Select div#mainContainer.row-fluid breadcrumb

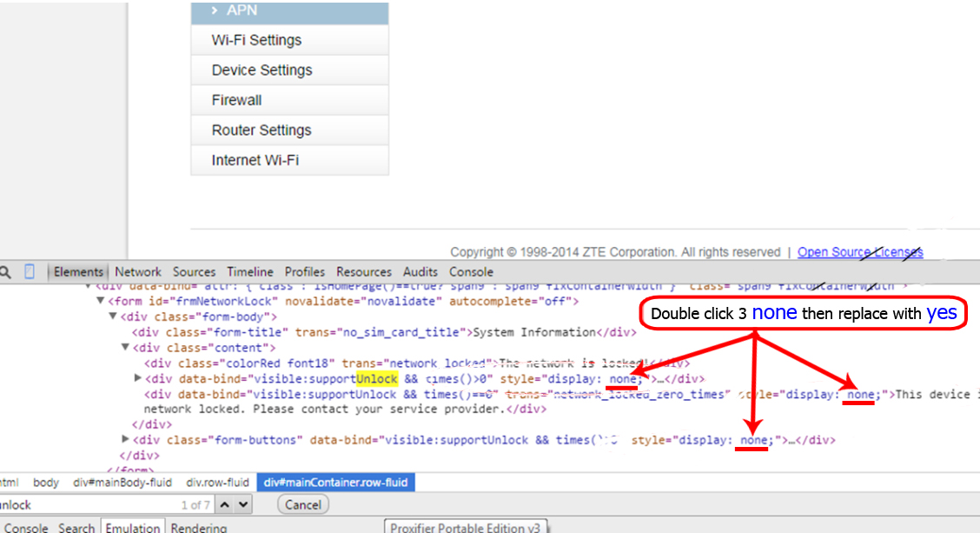(335, 483)
